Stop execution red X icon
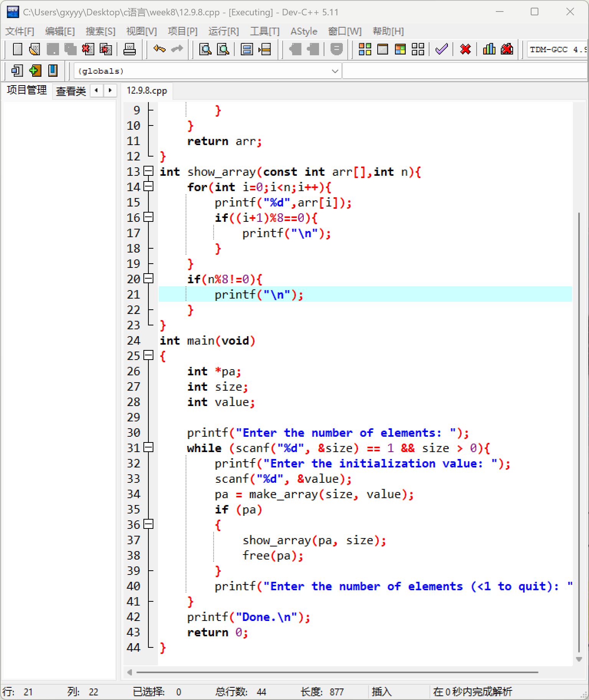This screenshot has width=589, height=700. 466,49
